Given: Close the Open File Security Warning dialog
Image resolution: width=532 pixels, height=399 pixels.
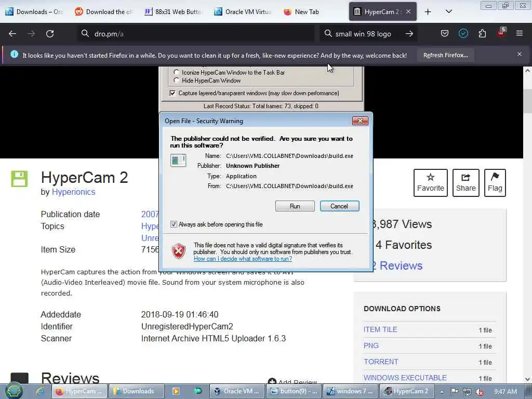Looking at the screenshot, I should point(360,121).
